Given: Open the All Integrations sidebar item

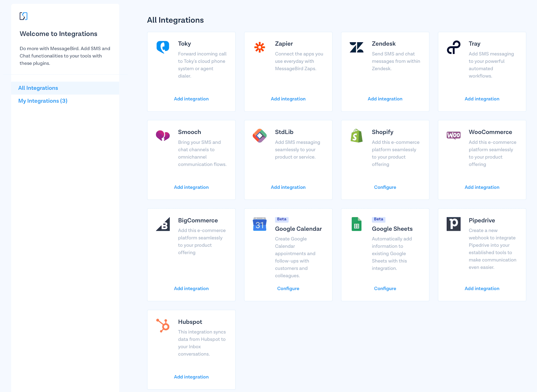Looking at the screenshot, I should pos(65,88).
